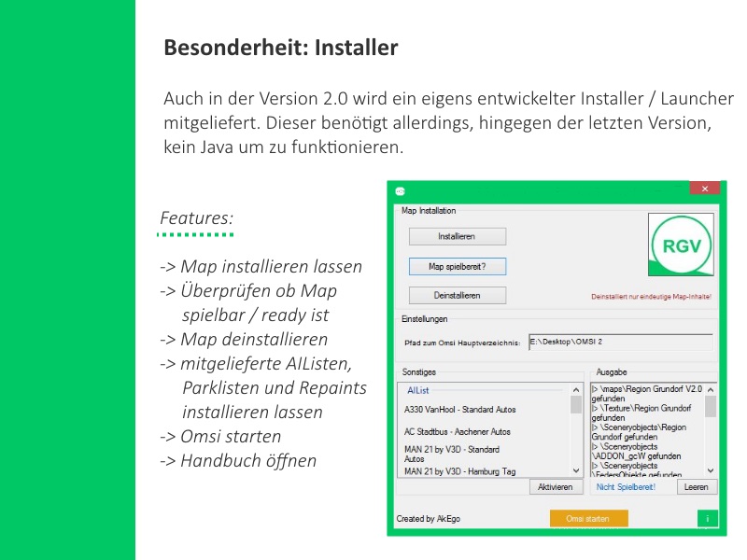Click the Map spielbereit? button
The width and height of the screenshot is (747, 560).
(458, 266)
